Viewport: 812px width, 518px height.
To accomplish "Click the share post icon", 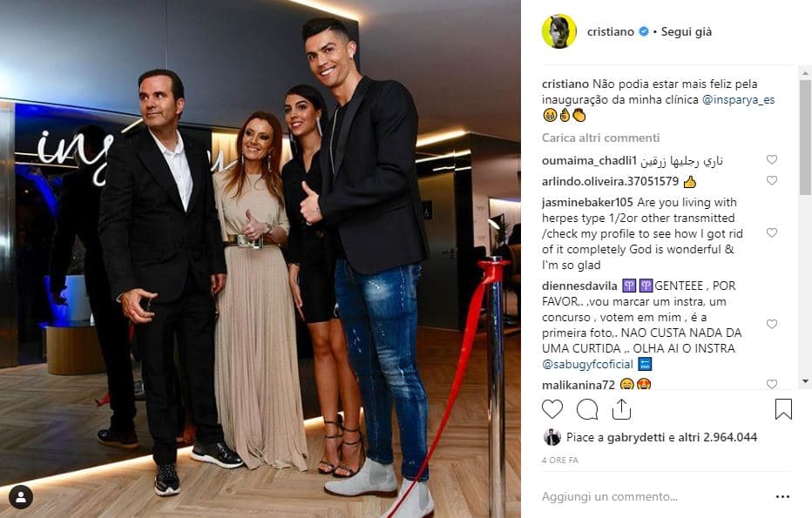I will (x=621, y=409).
